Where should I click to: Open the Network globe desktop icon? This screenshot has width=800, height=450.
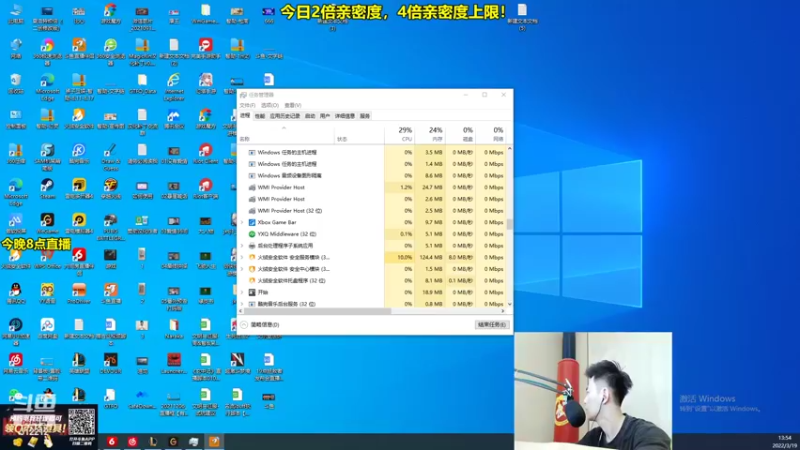[16, 48]
